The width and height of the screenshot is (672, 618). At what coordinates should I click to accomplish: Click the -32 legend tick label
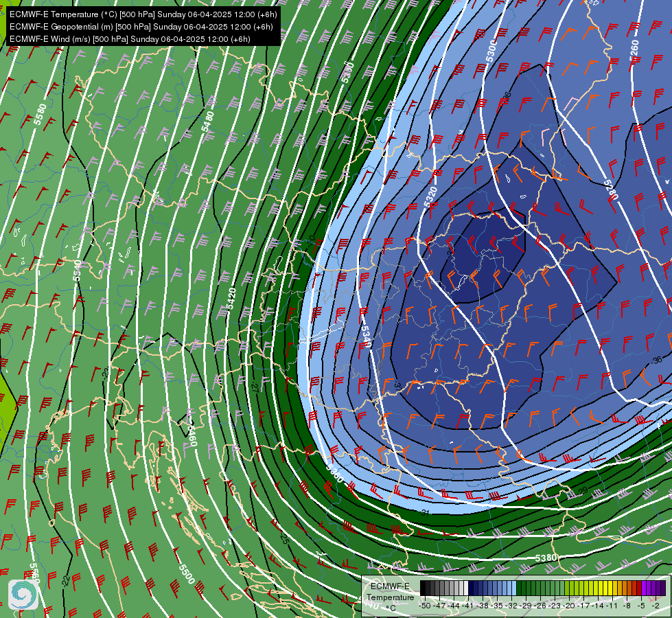511,606
